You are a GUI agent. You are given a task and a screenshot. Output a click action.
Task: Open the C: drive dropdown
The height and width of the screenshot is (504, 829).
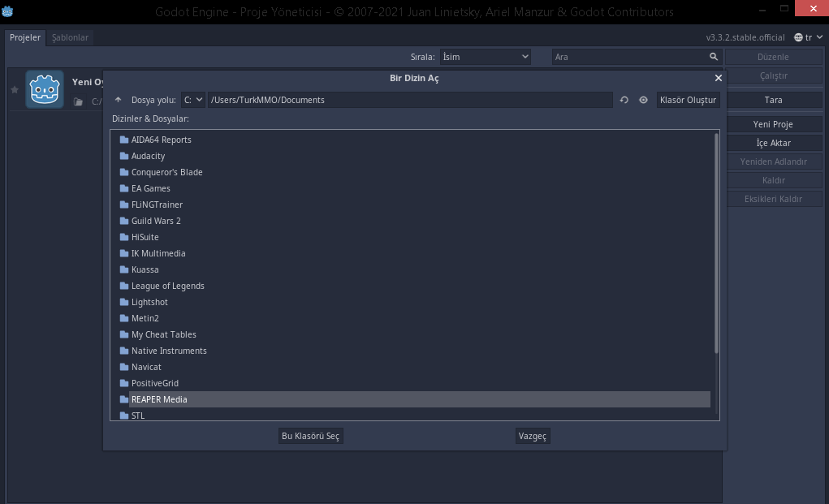[193, 100]
